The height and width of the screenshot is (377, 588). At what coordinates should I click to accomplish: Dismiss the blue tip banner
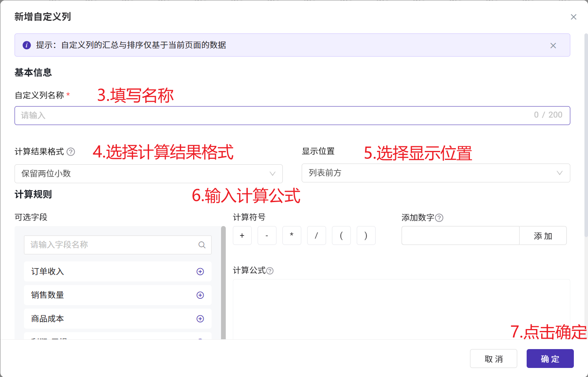tap(553, 46)
